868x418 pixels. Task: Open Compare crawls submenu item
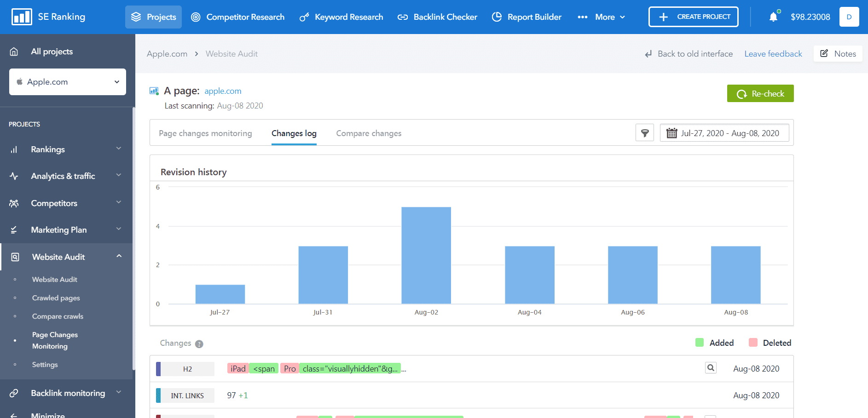pyautogui.click(x=58, y=316)
